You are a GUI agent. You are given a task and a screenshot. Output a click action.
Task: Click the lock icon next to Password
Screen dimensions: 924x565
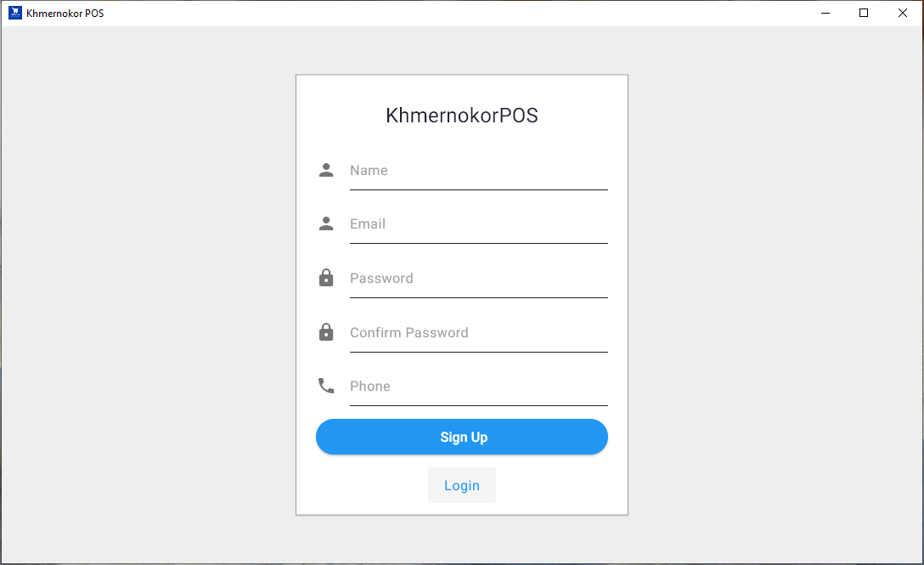326,278
